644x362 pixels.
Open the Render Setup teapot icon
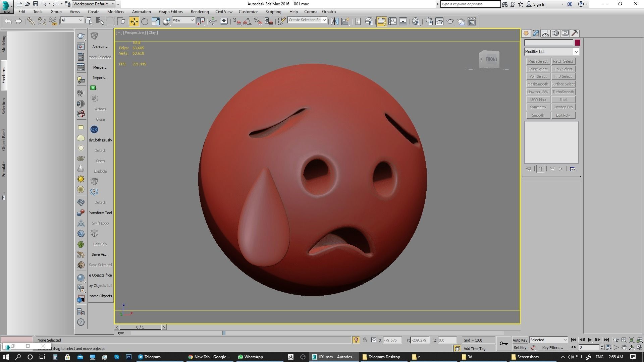tap(429, 21)
